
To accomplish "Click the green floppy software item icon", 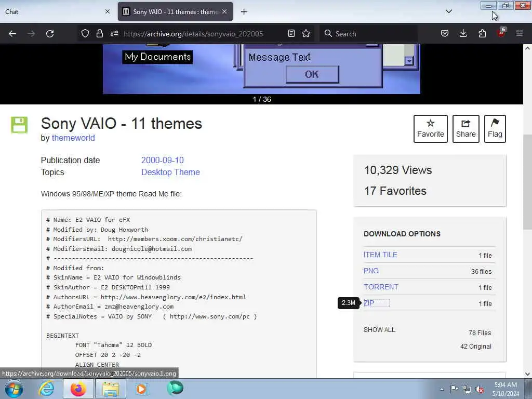I will tap(19, 125).
